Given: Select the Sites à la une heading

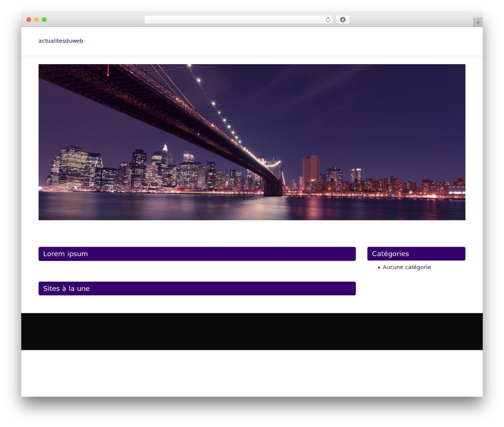Looking at the screenshot, I should coord(197,288).
